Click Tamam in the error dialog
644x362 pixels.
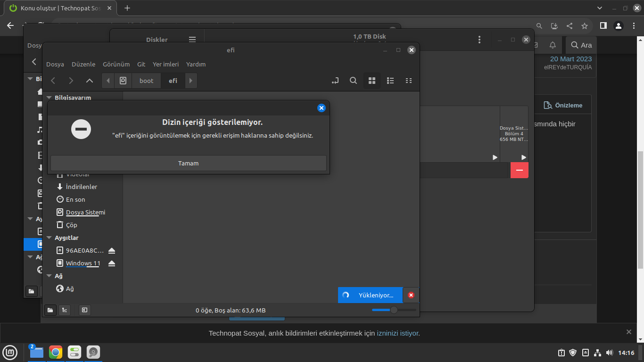(x=189, y=163)
